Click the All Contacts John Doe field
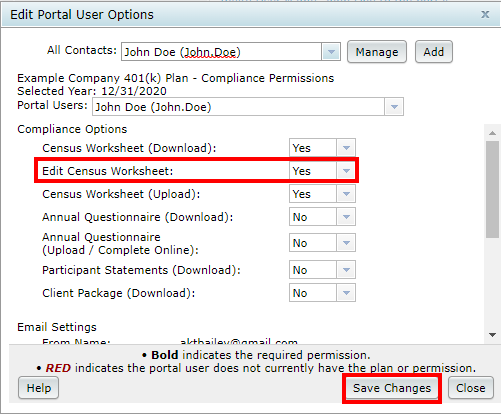Screen dimensions: 501x414 [x=222, y=52]
